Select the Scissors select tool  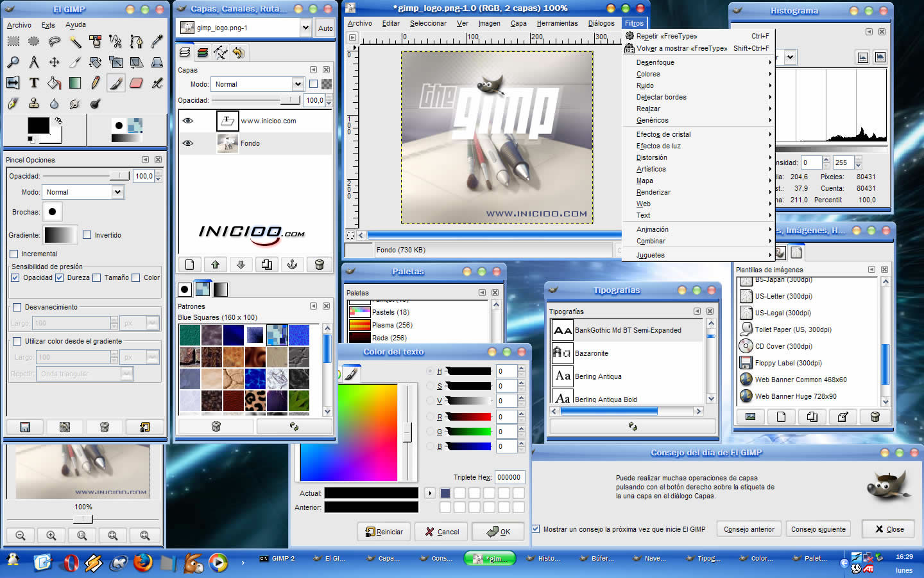tap(116, 42)
